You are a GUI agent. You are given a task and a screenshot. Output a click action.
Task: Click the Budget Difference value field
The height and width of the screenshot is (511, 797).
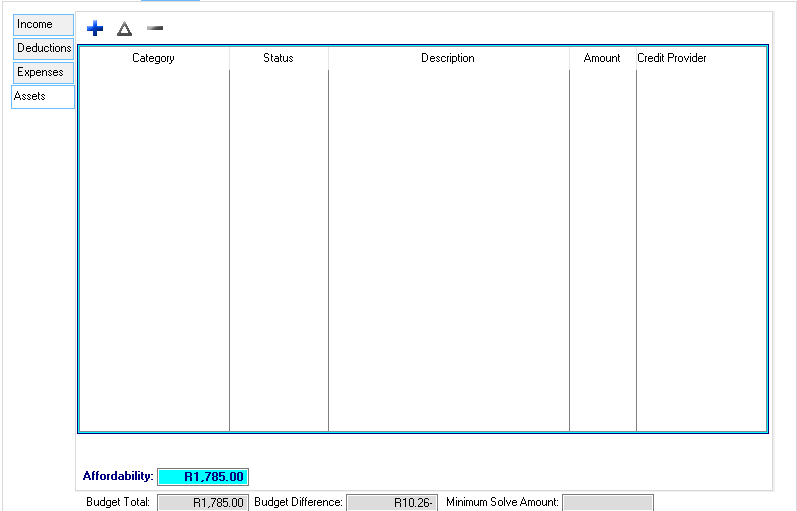(391, 502)
